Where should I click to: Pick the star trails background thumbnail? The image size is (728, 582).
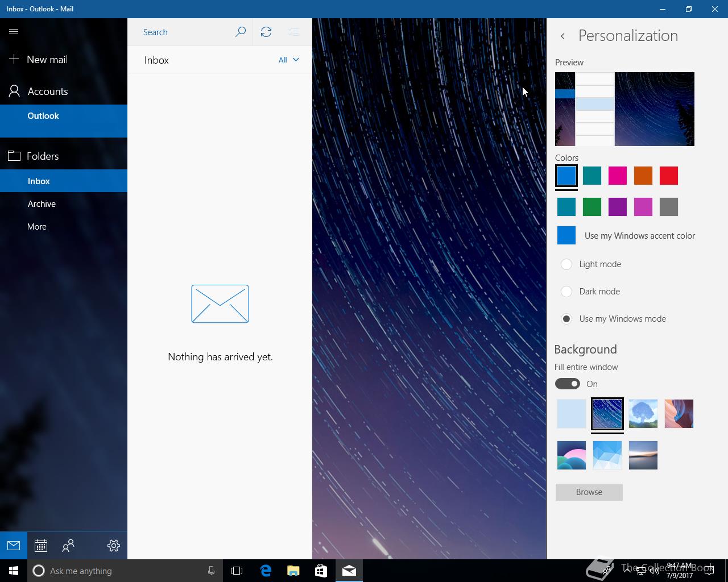pyautogui.click(x=607, y=414)
